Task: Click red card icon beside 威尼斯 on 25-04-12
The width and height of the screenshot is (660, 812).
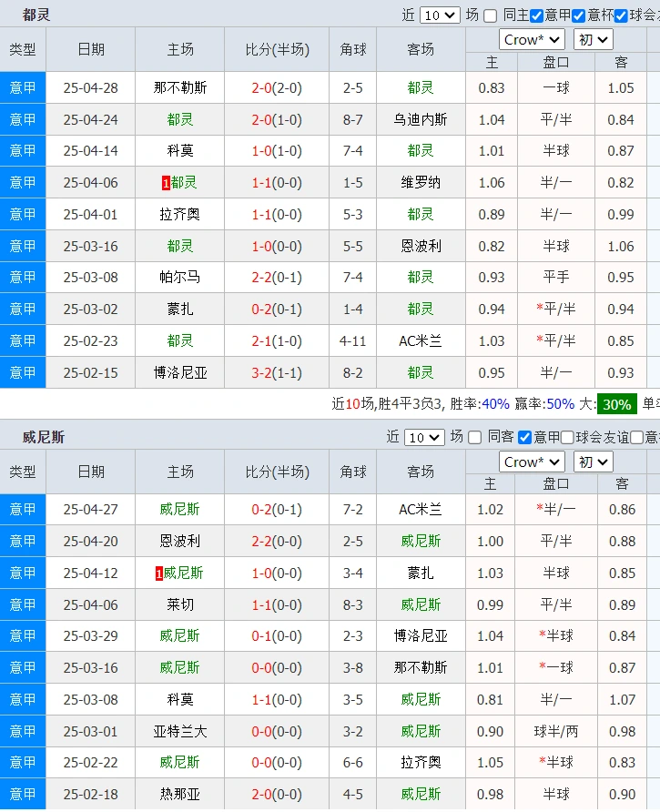Action: [x=159, y=573]
